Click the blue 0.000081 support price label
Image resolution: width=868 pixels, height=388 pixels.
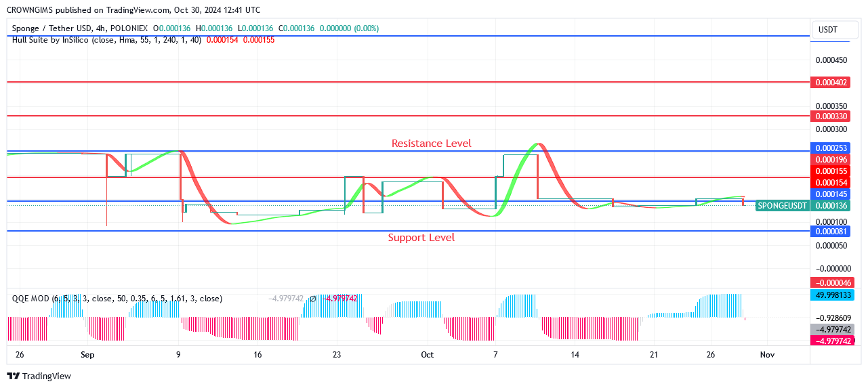coord(831,232)
